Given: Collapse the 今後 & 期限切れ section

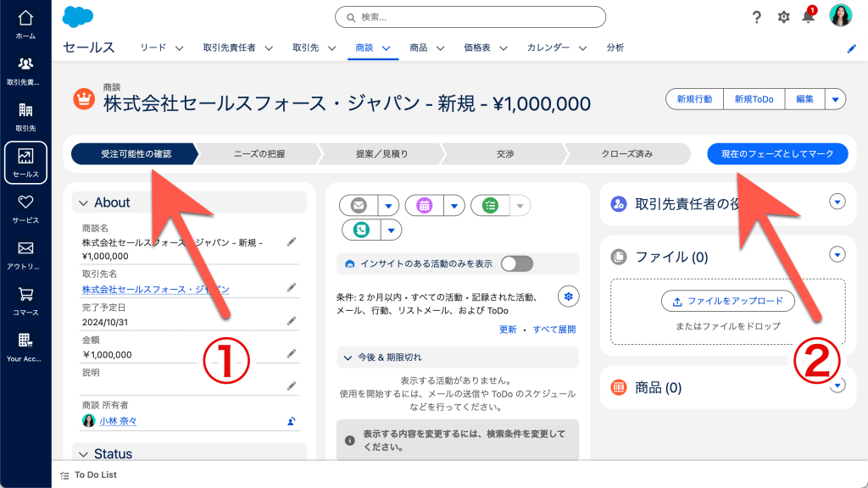Looking at the screenshot, I should pyautogui.click(x=348, y=358).
